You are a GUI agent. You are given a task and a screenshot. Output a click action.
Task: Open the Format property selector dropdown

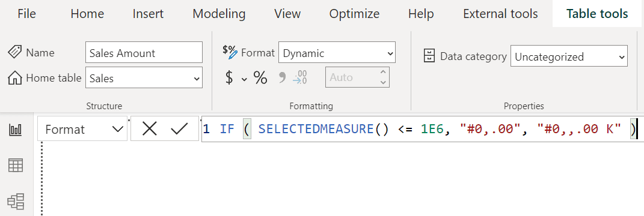[82, 130]
